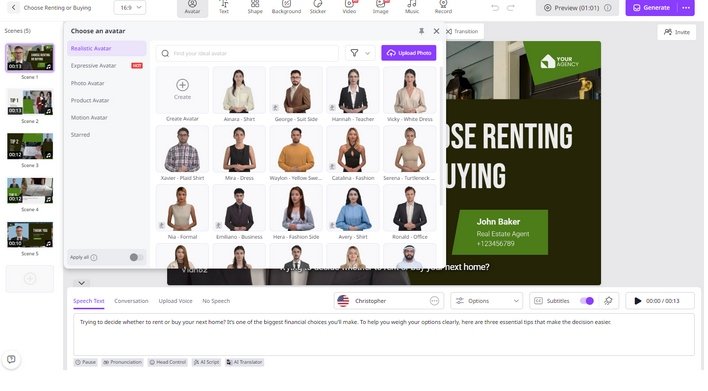This screenshot has height=391, width=708.
Task: Open the Image tool
Action: (x=380, y=7)
